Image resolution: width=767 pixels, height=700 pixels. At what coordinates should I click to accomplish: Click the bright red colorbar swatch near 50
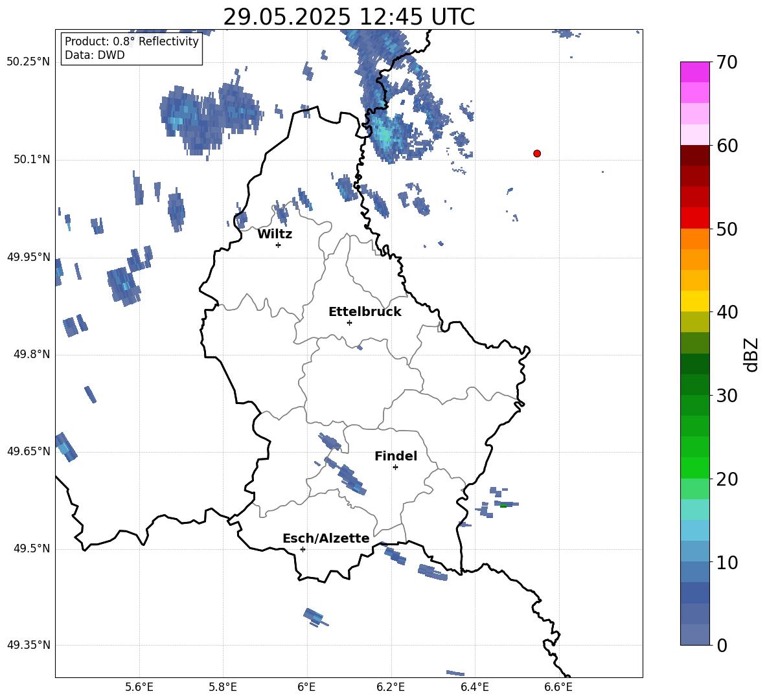[694, 218]
